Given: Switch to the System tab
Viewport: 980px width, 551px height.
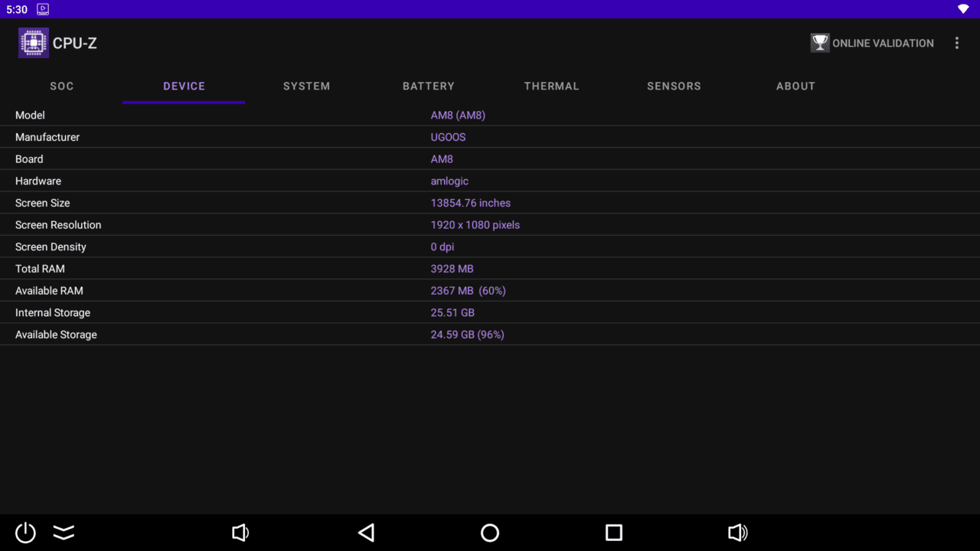Looking at the screenshot, I should [306, 86].
